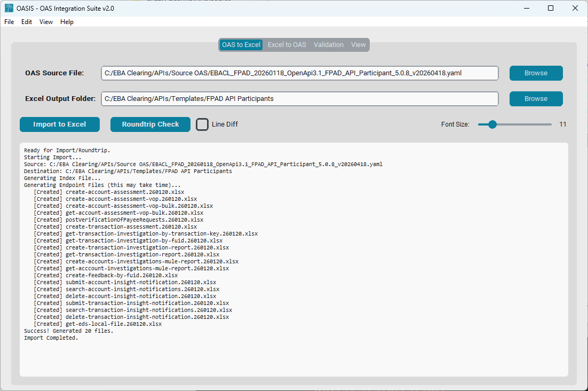Click the OASIS app icon in title bar
Viewport: 588px width, 391px height.
click(9, 9)
